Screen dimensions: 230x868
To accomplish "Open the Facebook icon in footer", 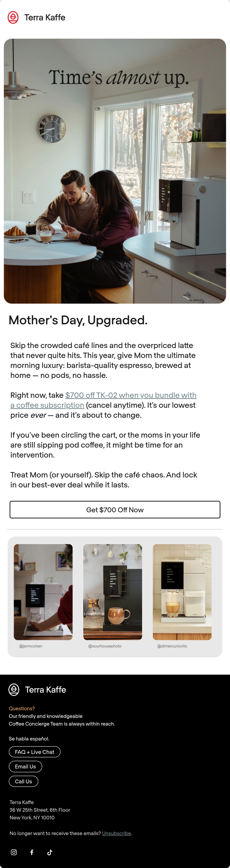I will click(x=32, y=852).
